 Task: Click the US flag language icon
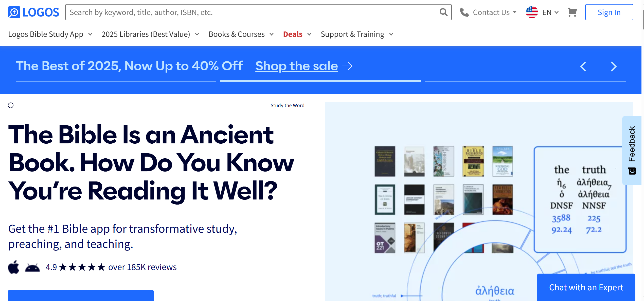pos(532,12)
